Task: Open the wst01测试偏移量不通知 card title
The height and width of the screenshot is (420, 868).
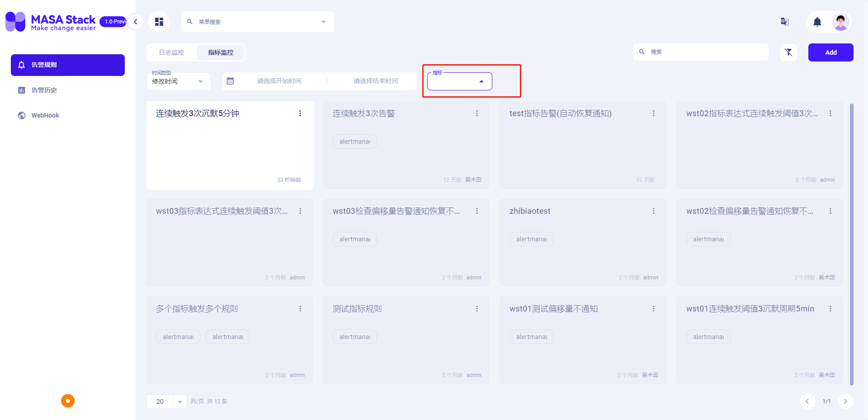Action: point(554,309)
